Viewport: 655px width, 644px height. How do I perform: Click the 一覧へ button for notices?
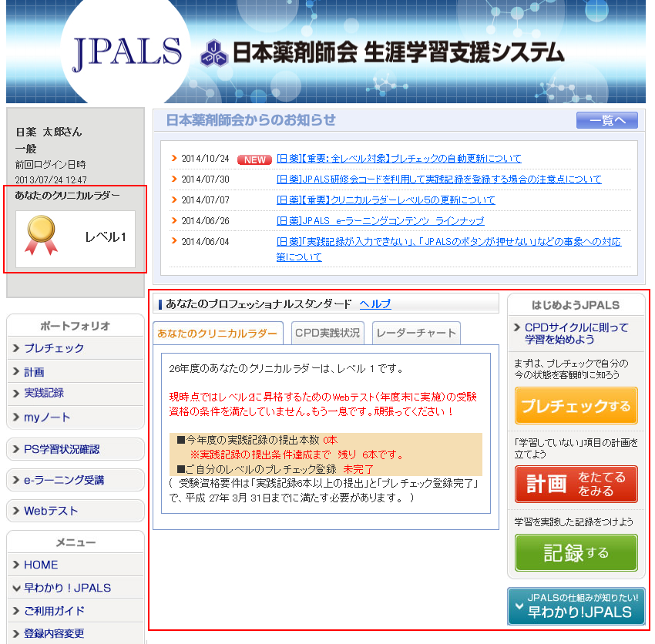tap(607, 120)
